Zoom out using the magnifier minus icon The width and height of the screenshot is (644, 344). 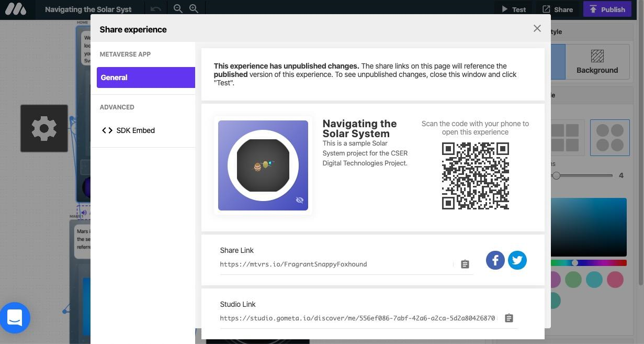178,9
